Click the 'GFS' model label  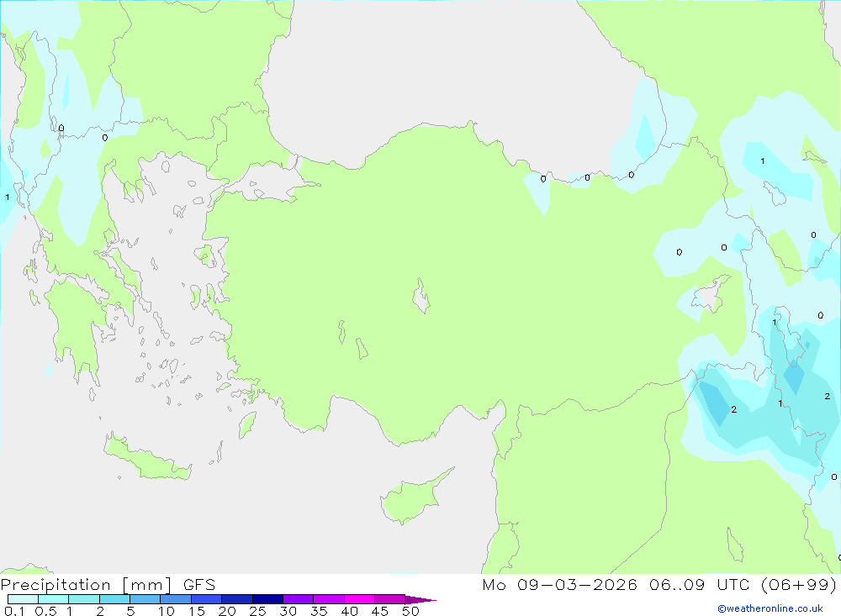coord(199,585)
